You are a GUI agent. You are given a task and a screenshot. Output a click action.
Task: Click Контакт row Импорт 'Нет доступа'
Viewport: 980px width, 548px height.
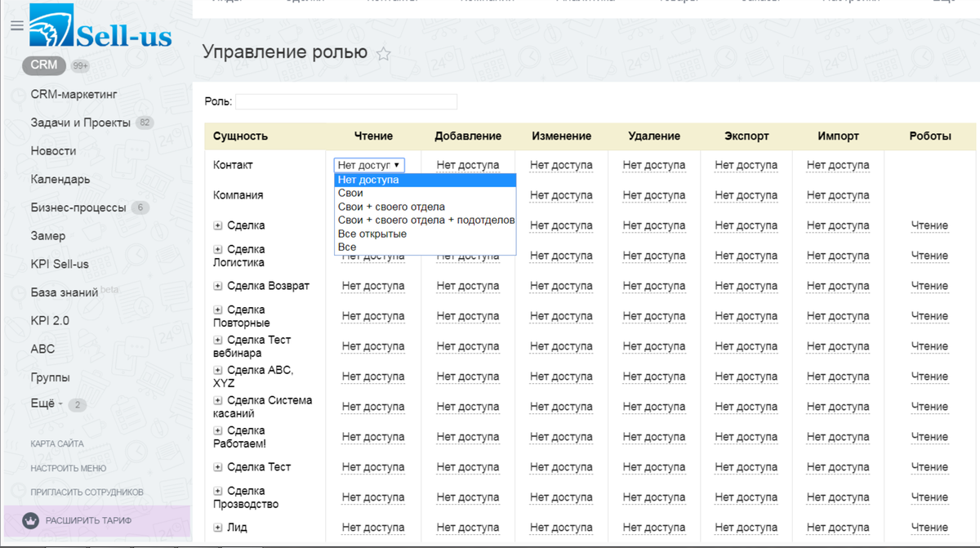point(838,165)
